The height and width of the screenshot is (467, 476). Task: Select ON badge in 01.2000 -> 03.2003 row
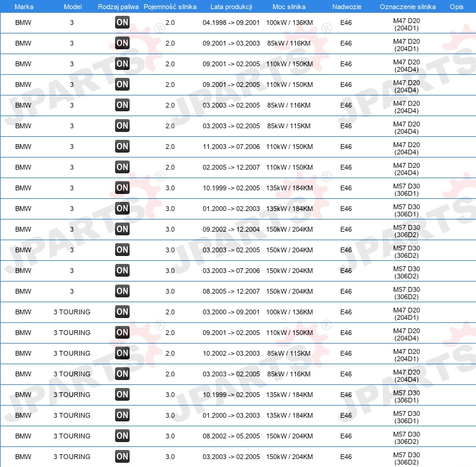(x=122, y=415)
